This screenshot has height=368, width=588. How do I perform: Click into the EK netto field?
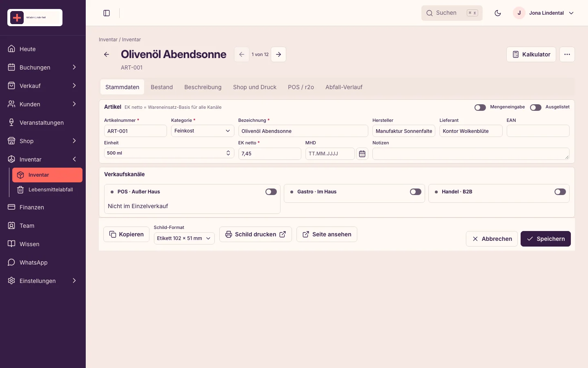270,154
